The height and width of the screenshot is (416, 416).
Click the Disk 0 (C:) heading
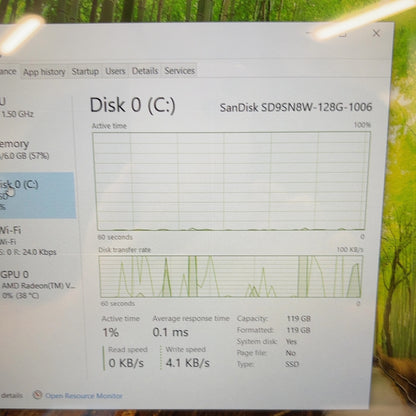coord(133,105)
